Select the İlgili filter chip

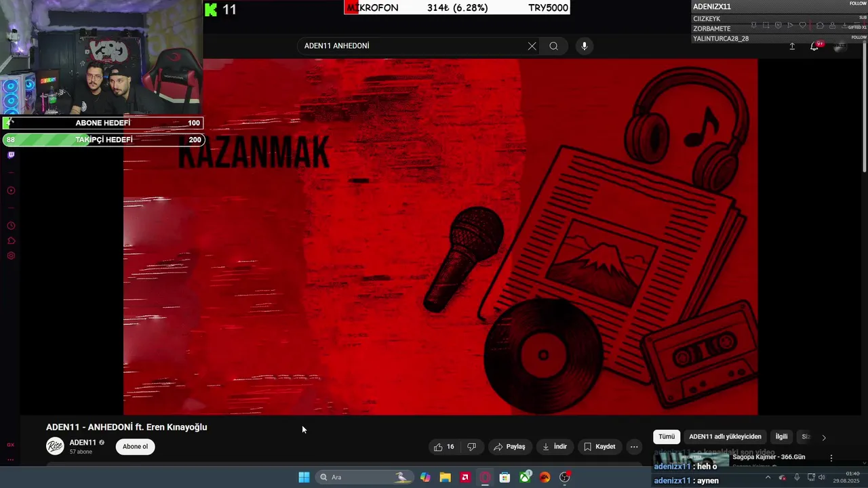click(781, 437)
